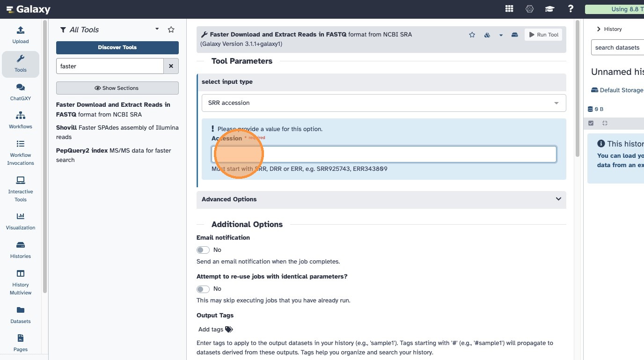Open Faster Download and Extract Reads tool
Screen dimensions: 644x360
(113, 110)
